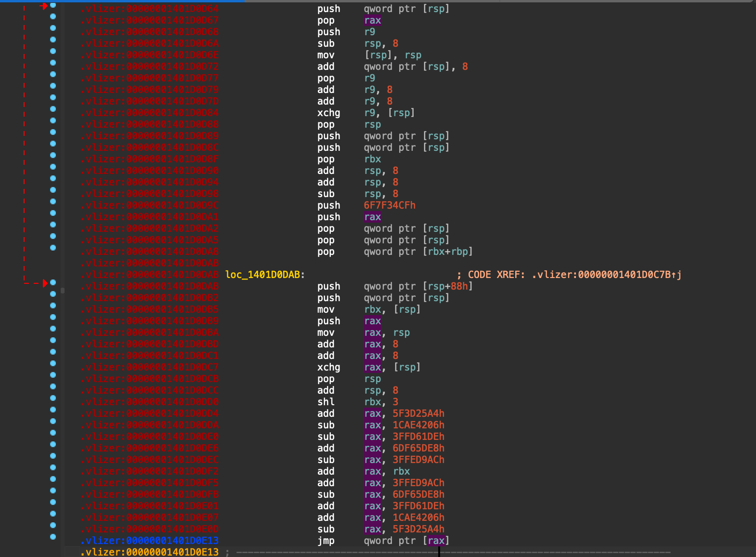Click the operand r9, [rsp] of xchg

[x=390, y=113]
